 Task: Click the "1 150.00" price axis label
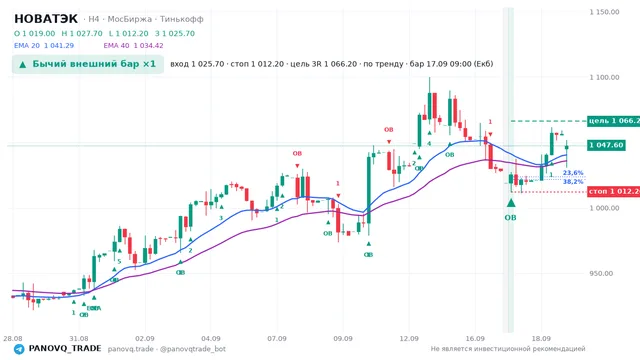point(604,12)
